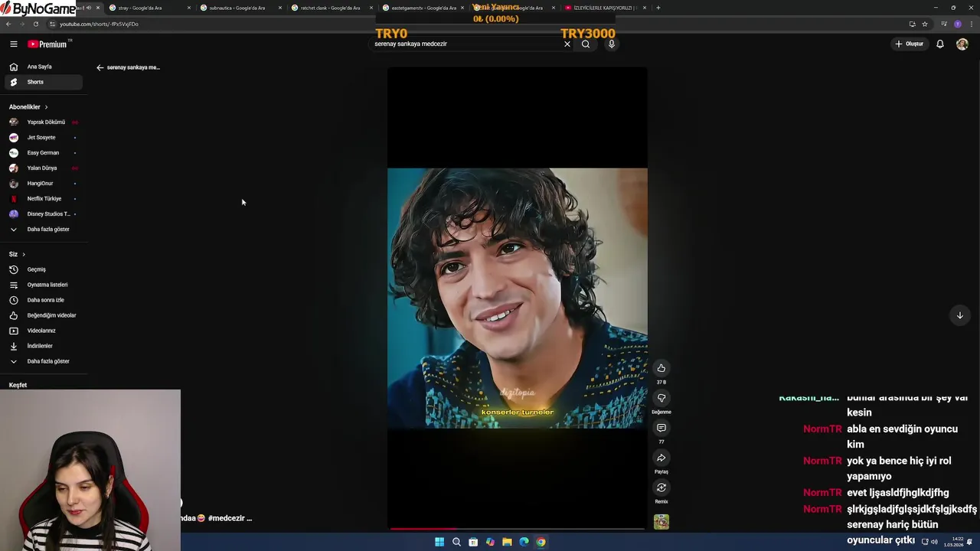Pause the playing short video
980x551 pixels.
pos(518,298)
